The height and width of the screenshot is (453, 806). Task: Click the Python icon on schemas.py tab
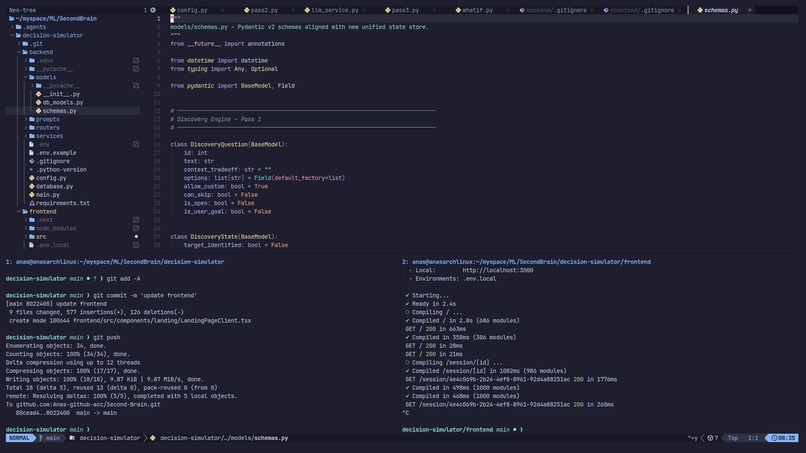tap(700, 10)
